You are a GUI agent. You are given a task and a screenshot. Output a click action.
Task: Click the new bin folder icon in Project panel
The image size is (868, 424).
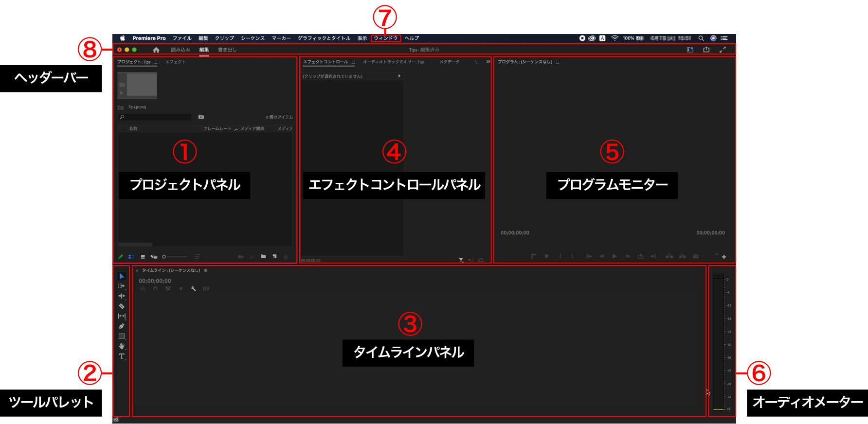point(263,256)
